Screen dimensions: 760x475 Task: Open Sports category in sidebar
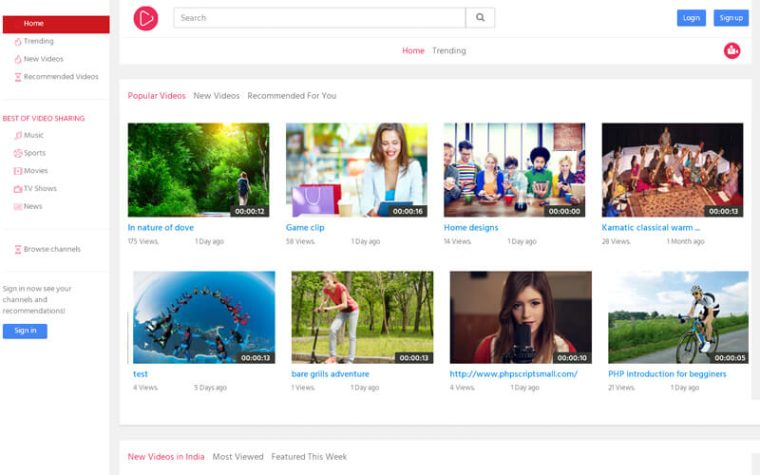pyautogui.click(x=34, y=153)
